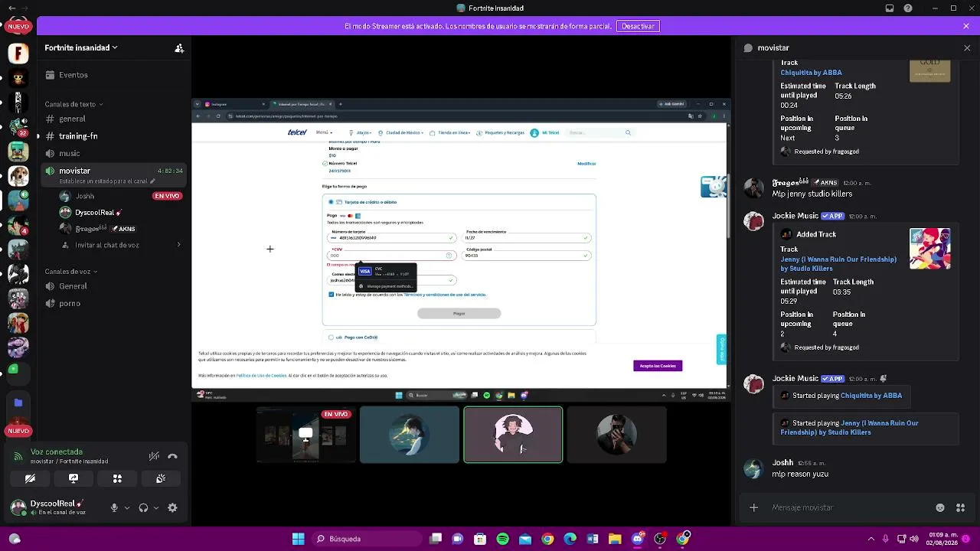This screenshot has height=551, width=980.
Task: Click the share screen button
Action: pos(73,478)
